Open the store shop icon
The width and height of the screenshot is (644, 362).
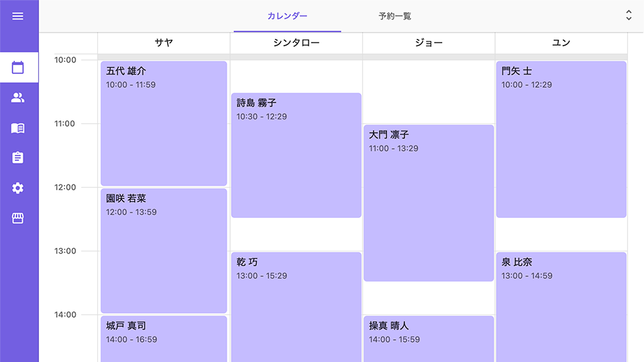coord(18,219)
